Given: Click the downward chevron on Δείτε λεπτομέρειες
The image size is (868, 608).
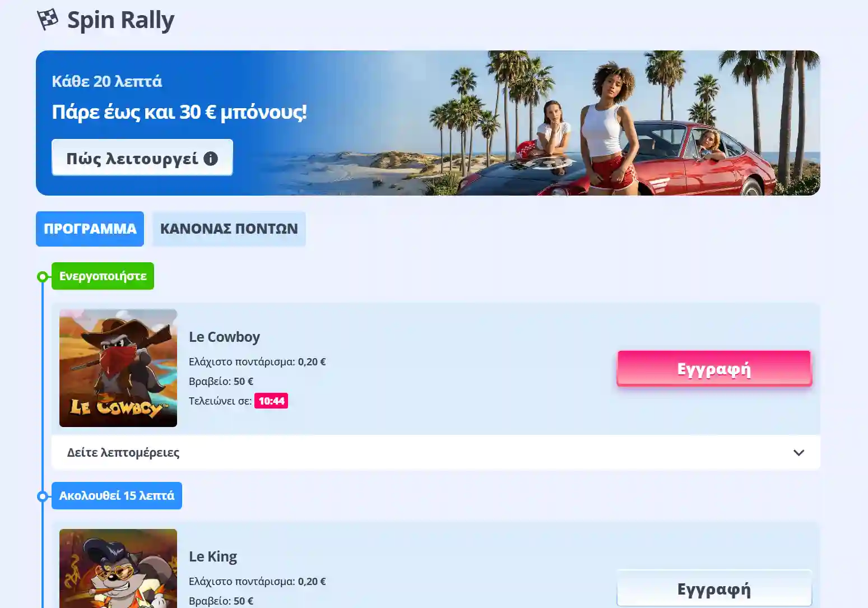Looking at the screenshot, I should coord(799,452).
